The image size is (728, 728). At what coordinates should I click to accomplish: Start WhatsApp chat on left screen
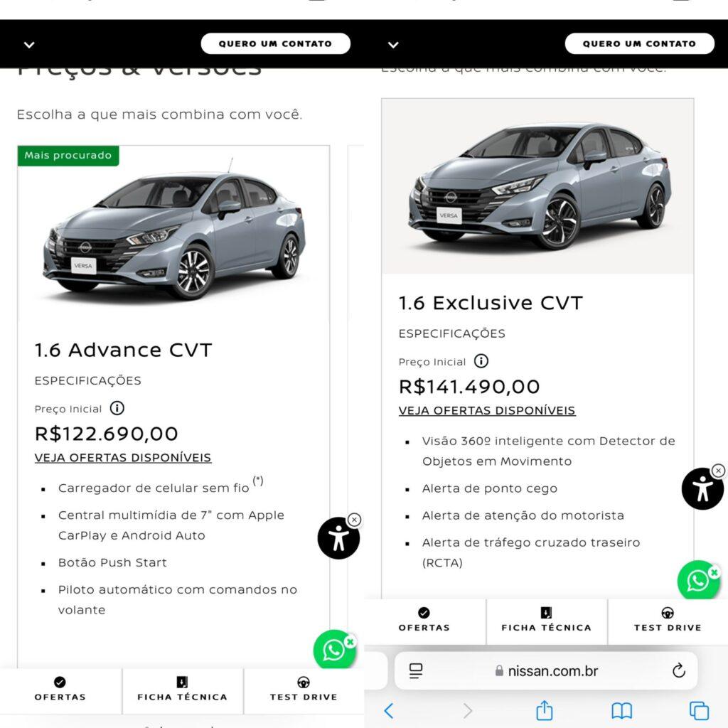click(x=333, y=650)
